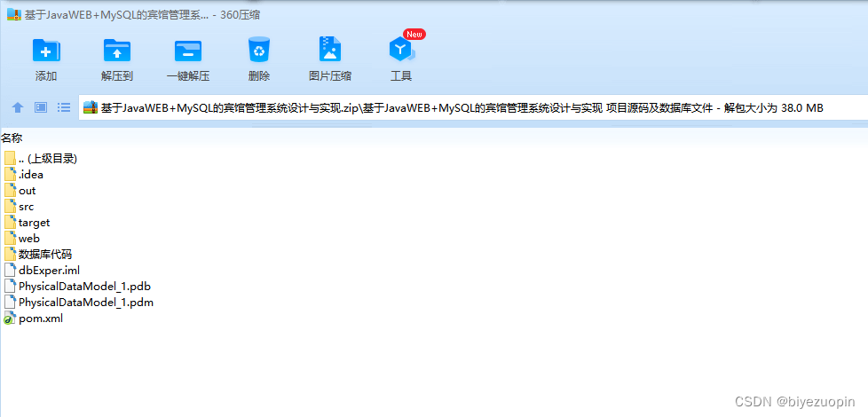Click the 添加 (Add) toolbar icon

46,51
